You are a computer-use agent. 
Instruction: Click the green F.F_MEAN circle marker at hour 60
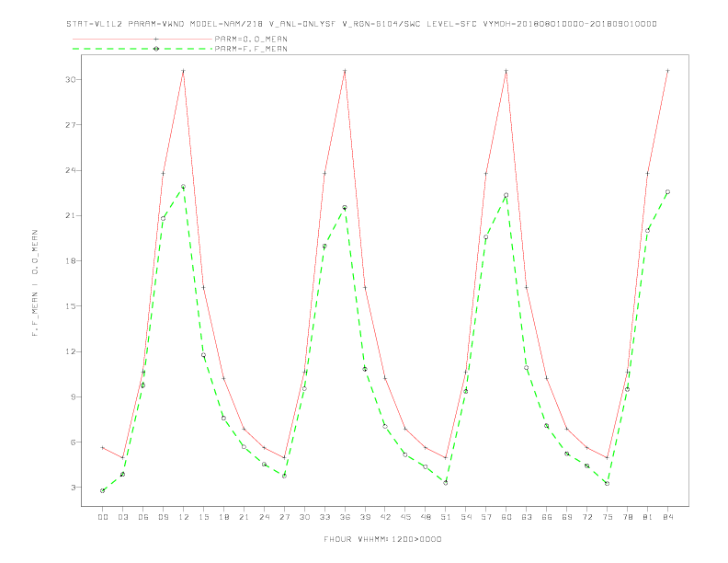pyautogui.click(x=506, y=195)
